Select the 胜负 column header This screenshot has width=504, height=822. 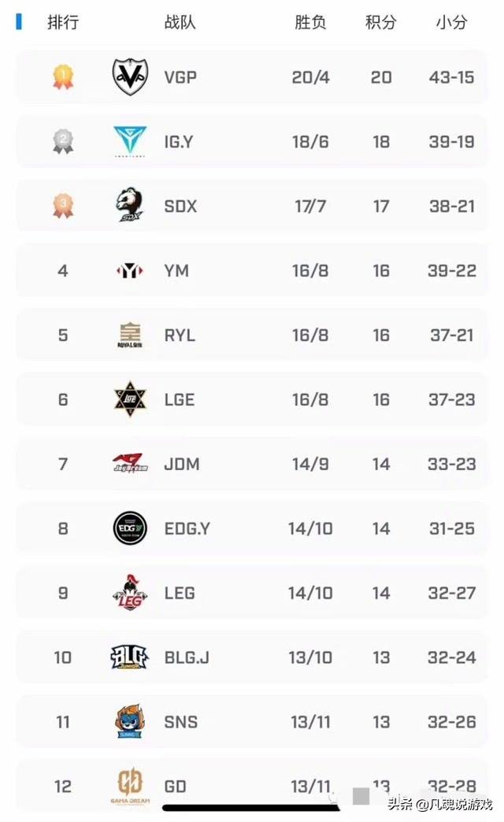(310, 22)
